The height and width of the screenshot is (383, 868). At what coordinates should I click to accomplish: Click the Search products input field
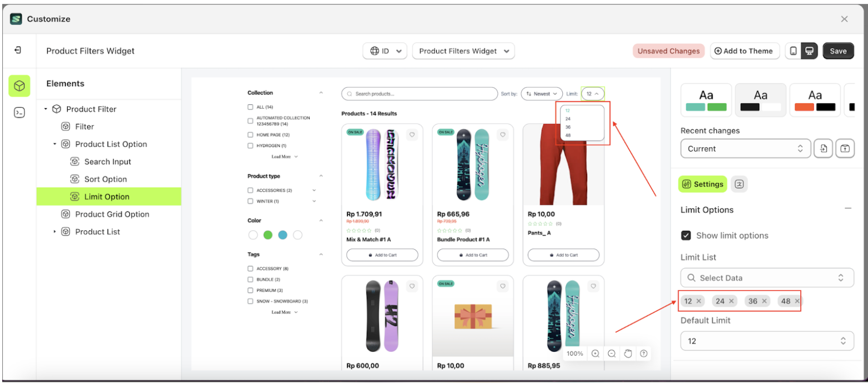coord(419,94)
